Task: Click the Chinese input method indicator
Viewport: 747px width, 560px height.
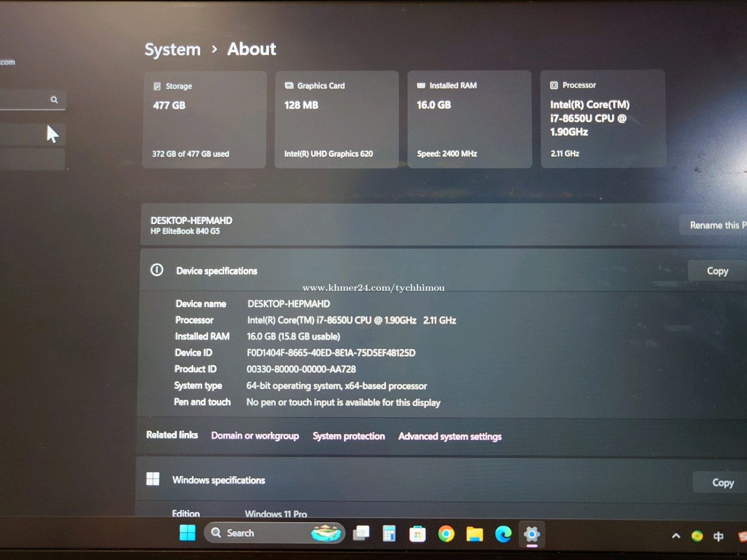Action: tap(718, 537)
